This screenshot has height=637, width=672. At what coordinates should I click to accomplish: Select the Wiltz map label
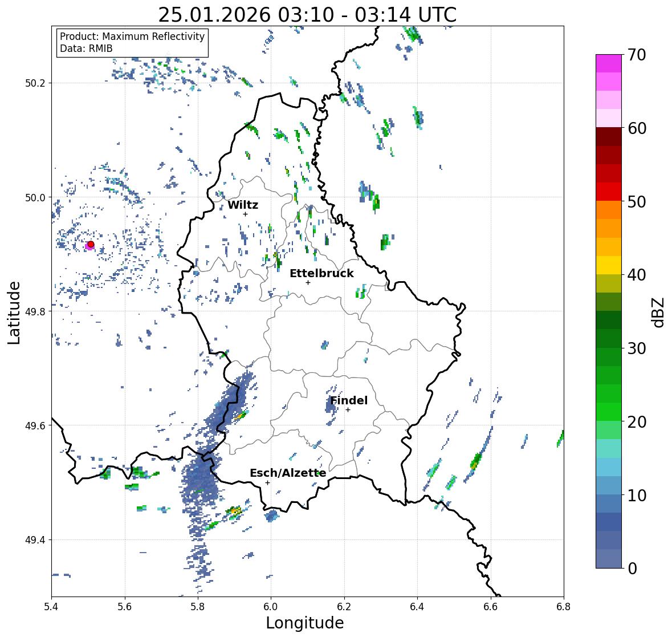(x=243, y=205)
